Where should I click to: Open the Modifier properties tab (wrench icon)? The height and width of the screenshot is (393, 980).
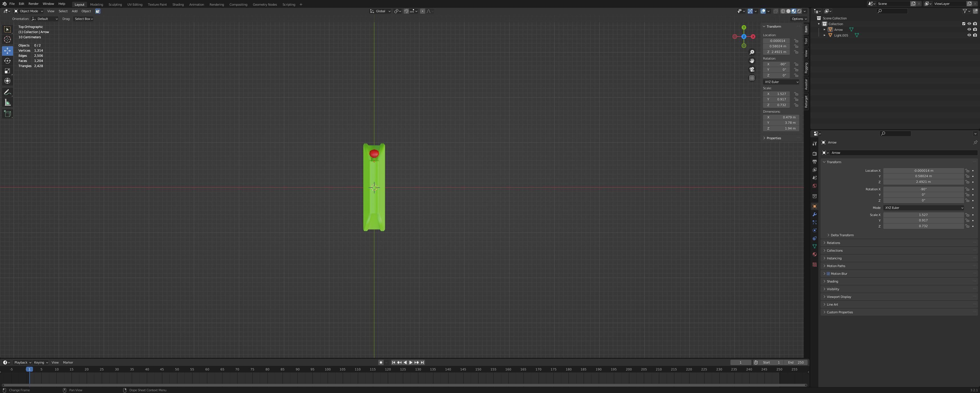click(814, 214)
